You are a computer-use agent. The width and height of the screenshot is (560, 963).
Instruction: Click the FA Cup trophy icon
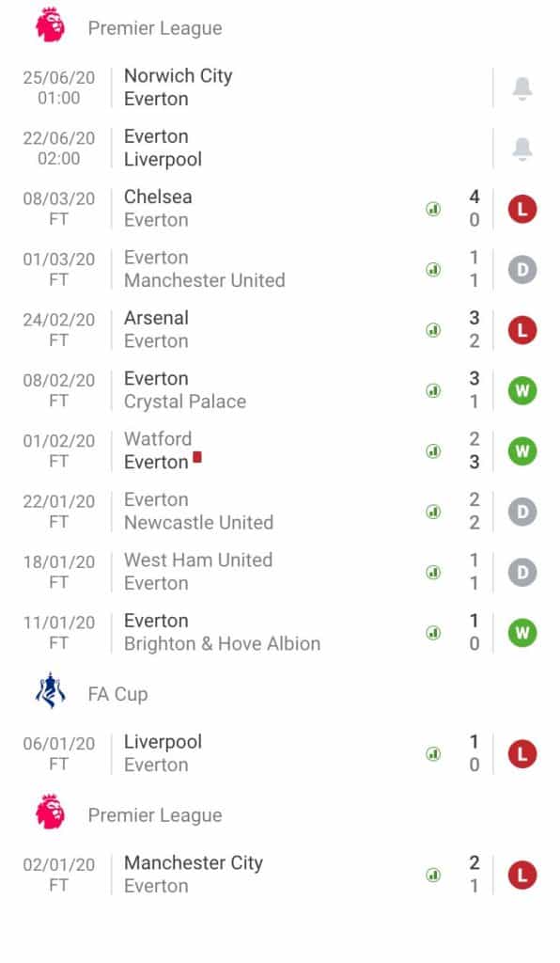[x=47, y=692]
